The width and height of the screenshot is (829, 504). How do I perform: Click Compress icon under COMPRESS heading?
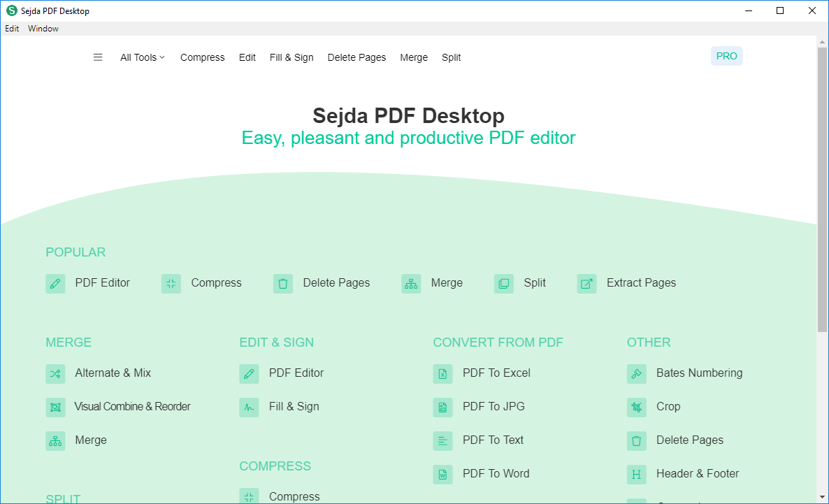pos(249,496)
